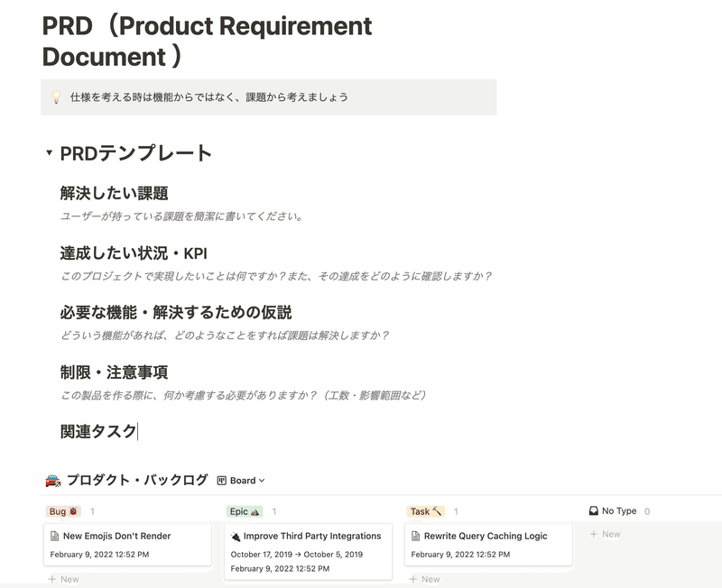
Task: Add New card under Bug column
Action: (x=63, y=579)
